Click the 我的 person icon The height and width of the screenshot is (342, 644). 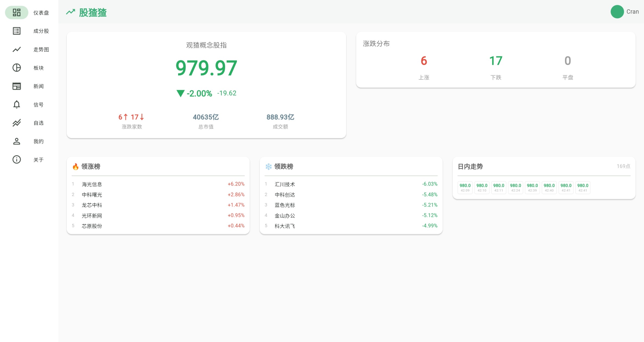coord(17,141)
